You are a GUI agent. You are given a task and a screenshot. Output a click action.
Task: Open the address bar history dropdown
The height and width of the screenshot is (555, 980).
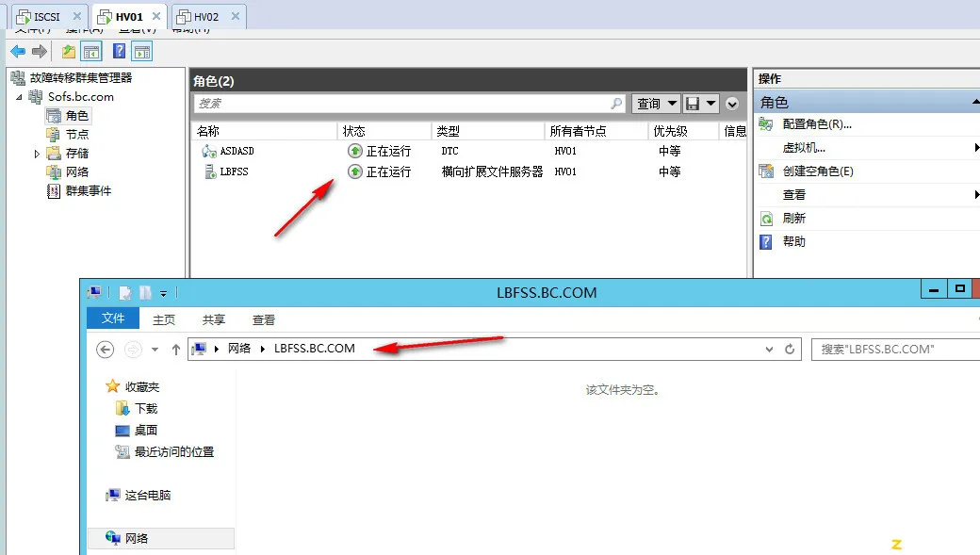[769, 350]
